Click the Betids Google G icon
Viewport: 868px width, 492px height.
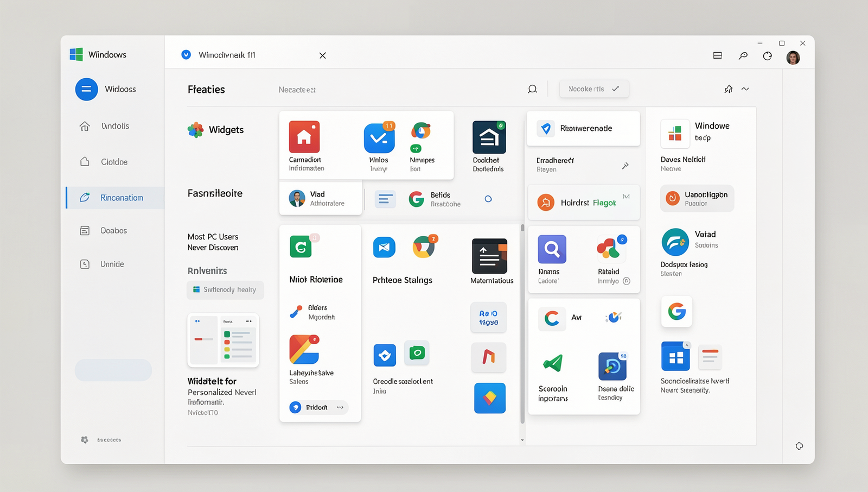[x=417, y=199]
